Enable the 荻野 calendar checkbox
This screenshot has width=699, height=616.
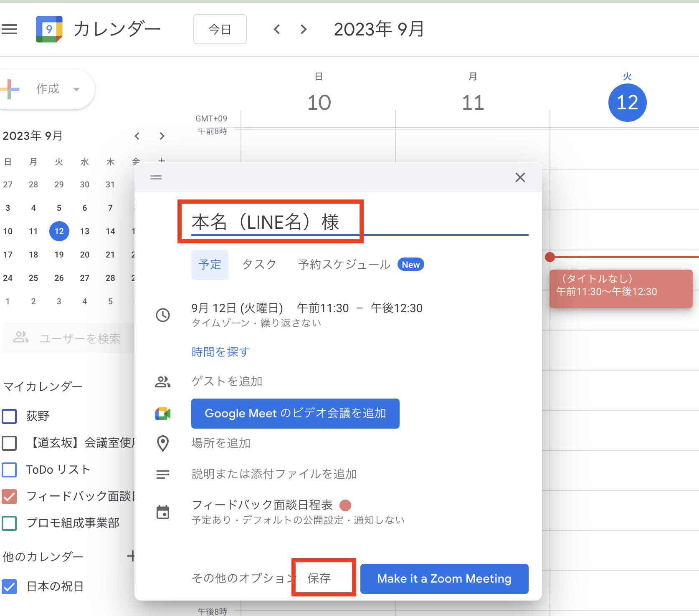point(9,416)
